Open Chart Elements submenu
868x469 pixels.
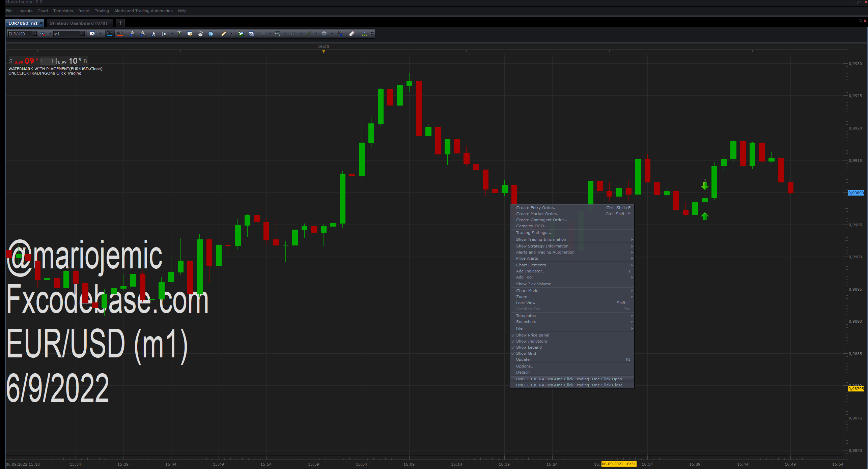[572, 265]
